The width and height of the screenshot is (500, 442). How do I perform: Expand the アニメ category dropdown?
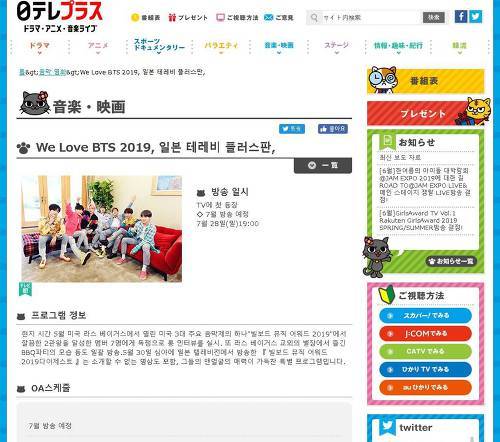[98, 47]
